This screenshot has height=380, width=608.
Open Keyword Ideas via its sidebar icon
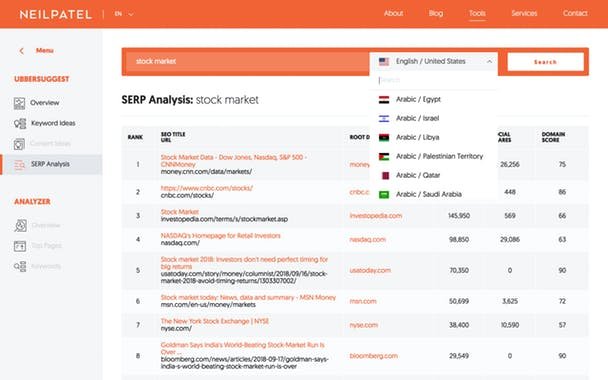20,123
